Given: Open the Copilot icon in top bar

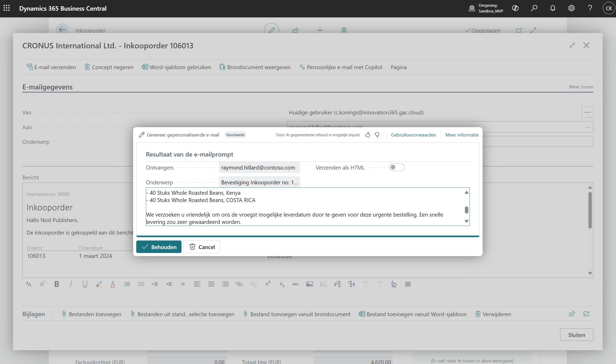Looking at the screenshot, I should point(515,8).
